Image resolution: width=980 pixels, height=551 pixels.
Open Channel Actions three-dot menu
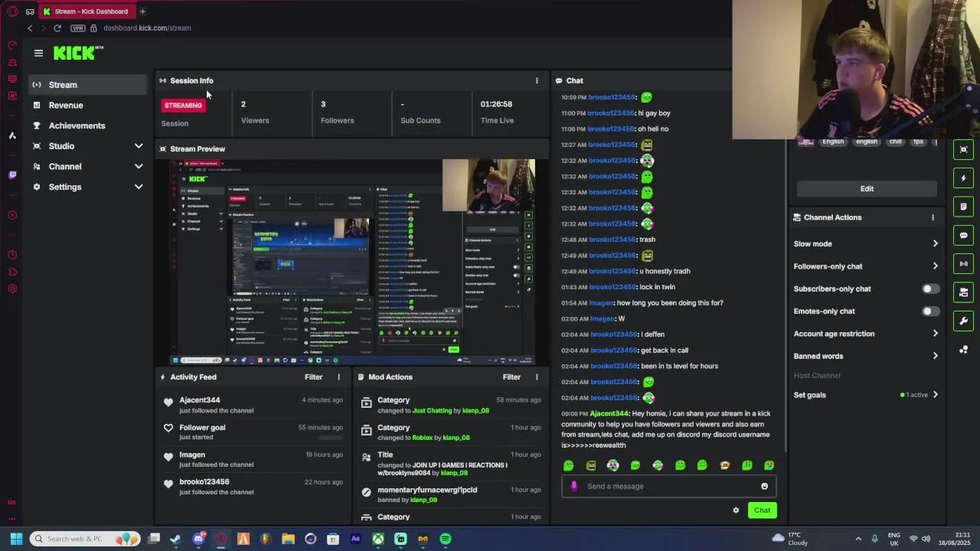[933, 217]
